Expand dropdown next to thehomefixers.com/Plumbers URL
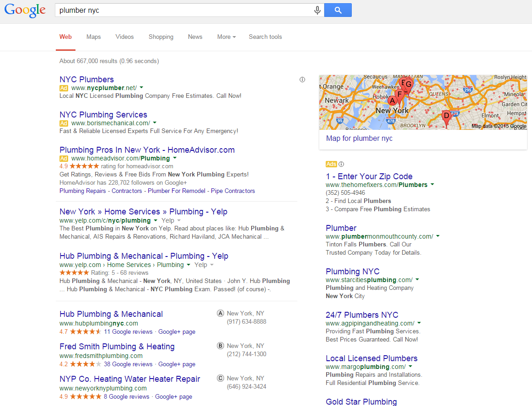This screenshot has height=406, width=532. 433,185
